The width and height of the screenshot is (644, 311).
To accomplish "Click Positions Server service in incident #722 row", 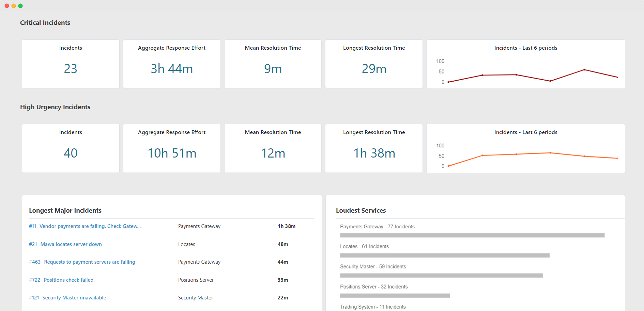I will click(196, 280).
